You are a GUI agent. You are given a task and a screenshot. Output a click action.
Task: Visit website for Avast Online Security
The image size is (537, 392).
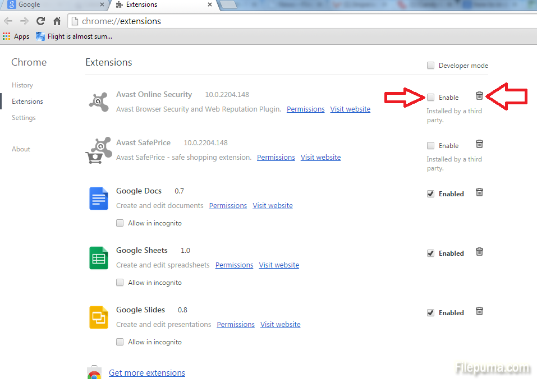350,109
